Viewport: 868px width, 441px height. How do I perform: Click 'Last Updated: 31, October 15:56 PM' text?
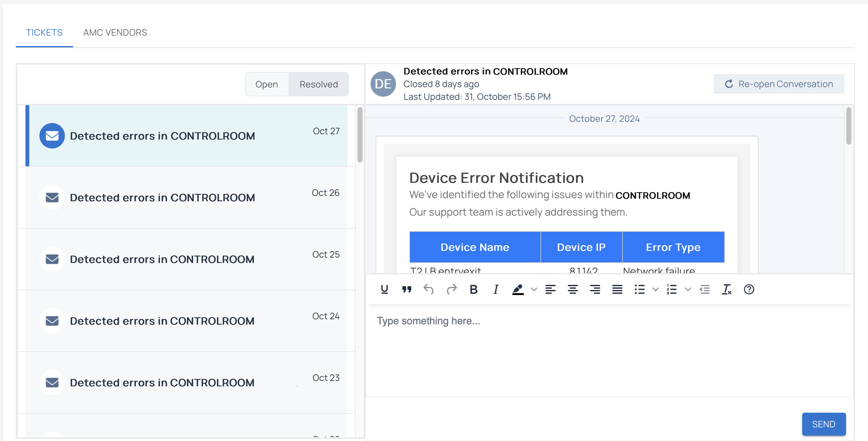tap(477, 97)
